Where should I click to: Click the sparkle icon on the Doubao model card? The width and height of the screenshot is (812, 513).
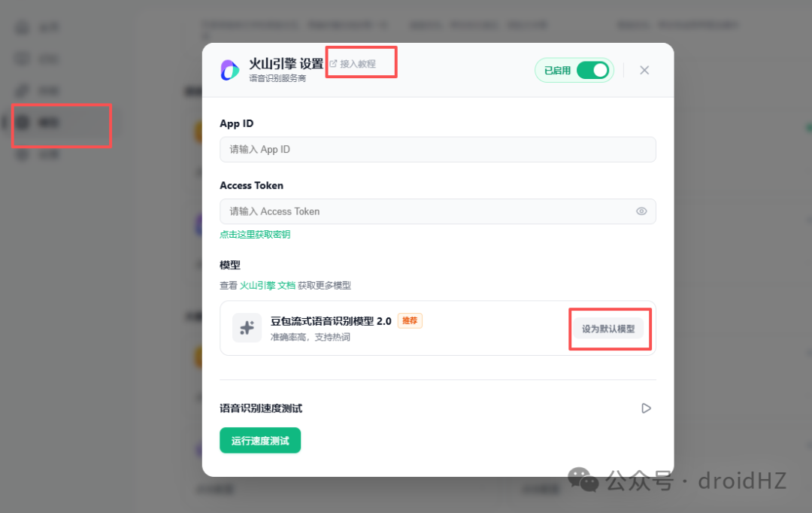(247, 327)
